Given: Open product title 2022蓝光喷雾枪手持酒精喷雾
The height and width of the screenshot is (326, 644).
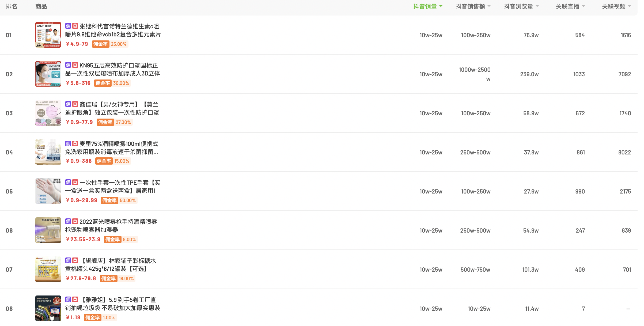Looking at the screenshot, I should pos(111,226).
